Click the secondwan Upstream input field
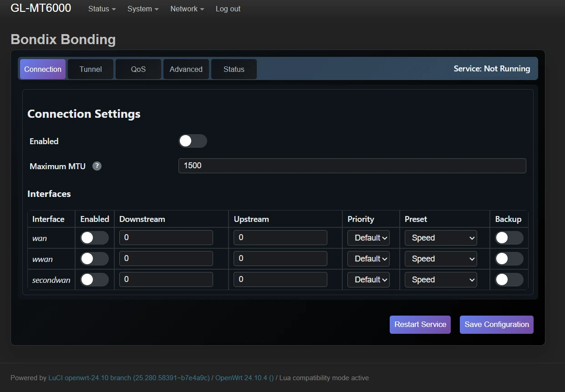This screenshot has height=392, width=565. (280, 280)
